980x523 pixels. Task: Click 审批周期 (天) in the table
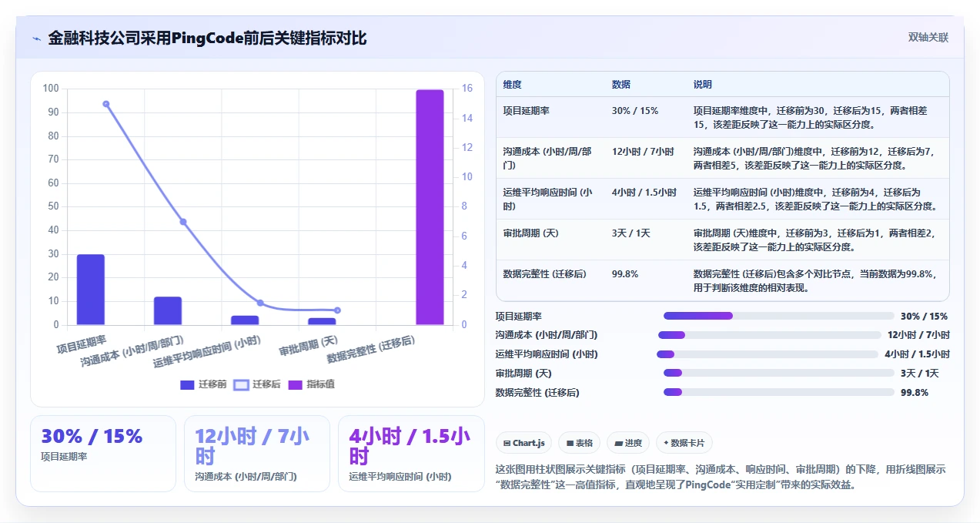point(530,233)
